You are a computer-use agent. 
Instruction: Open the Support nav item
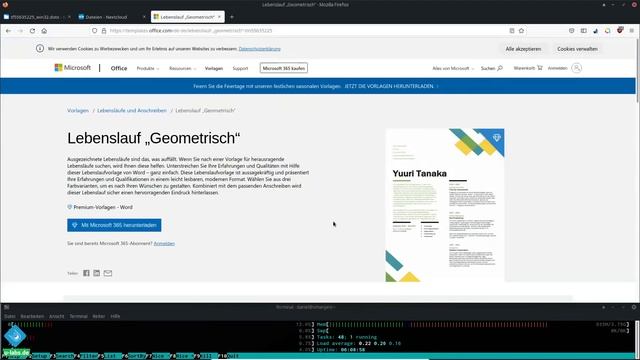(x=240, y=69)
